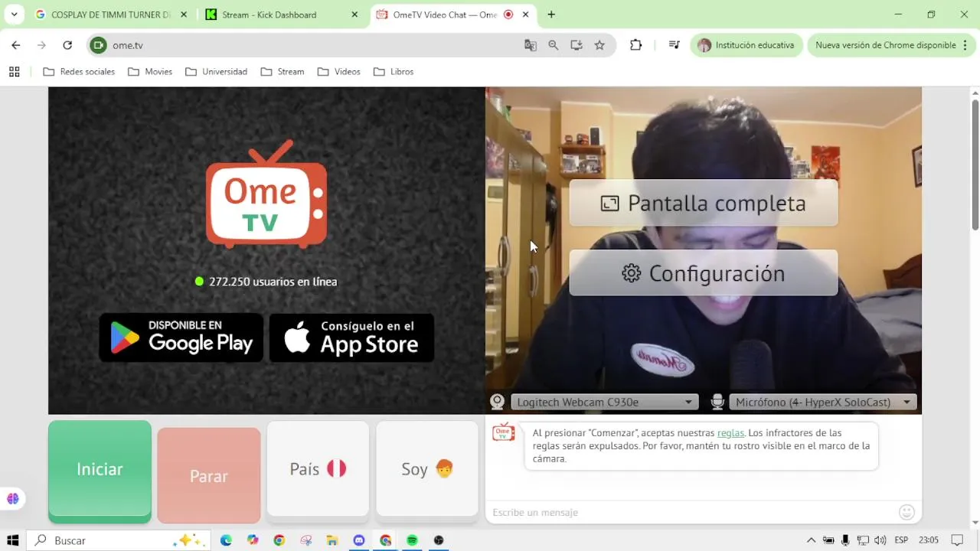Expand the Logitech Webcam C930e dropdown
The image size is (980, 551).
point(604,402)
